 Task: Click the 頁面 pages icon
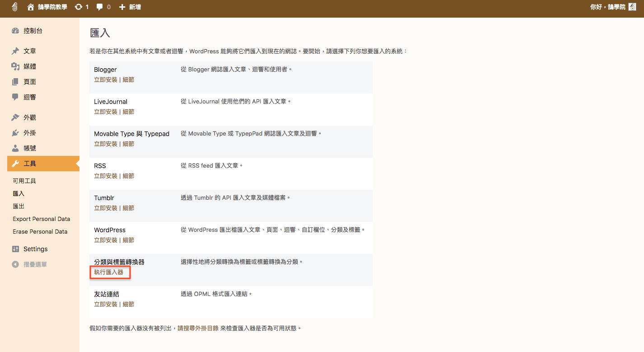point(15,82)
